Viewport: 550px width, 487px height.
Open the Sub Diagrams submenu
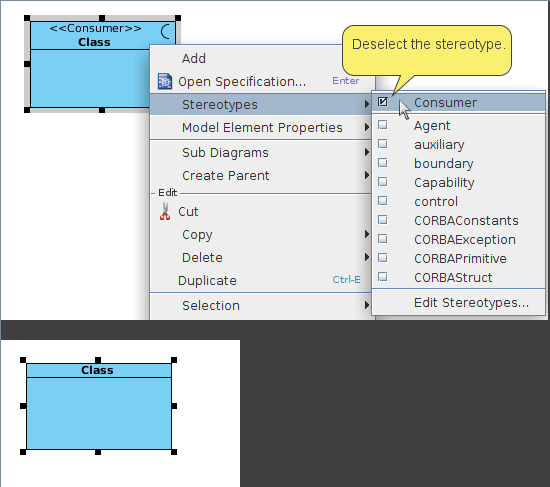coord(262,152)
